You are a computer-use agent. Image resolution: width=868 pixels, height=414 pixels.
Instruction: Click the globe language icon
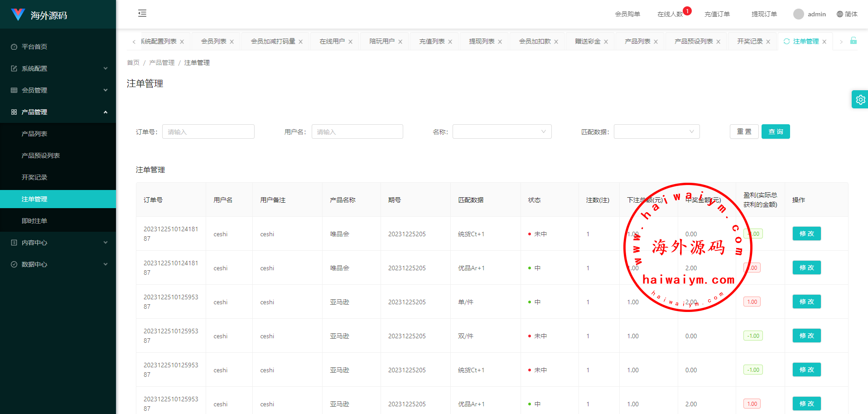[x=839, y=14]
